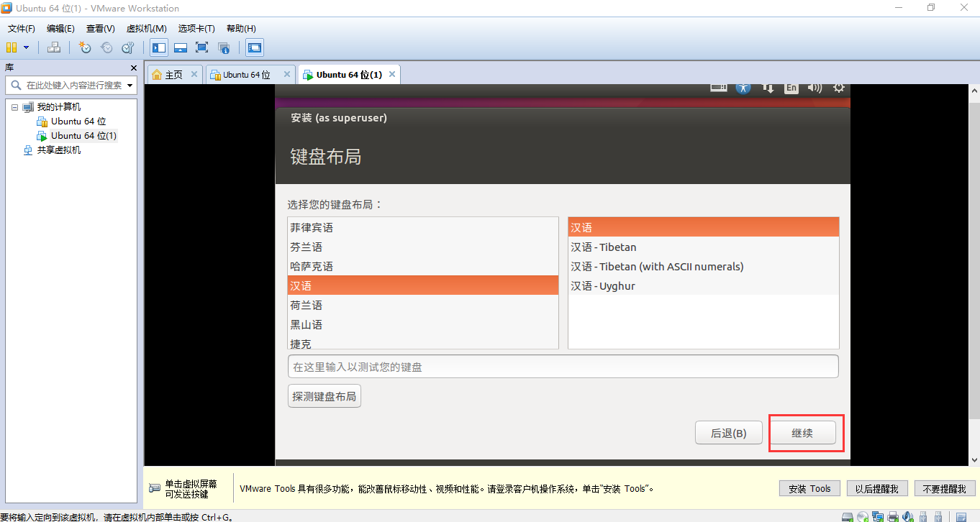Image resolution: width=980 pixels, height=522 pixels.
Task: Click the 探测键盘布局 button
Action: pyautogui.click(x=325, y=396)
